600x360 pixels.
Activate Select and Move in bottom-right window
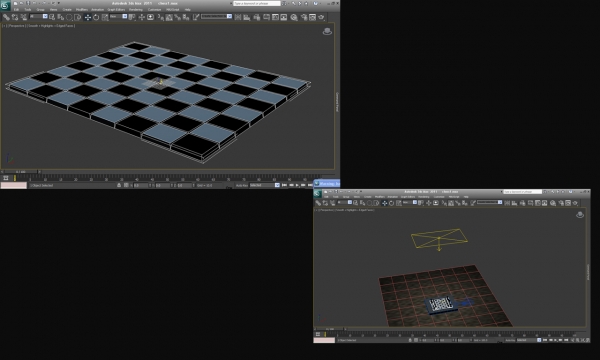pos(384,203)
